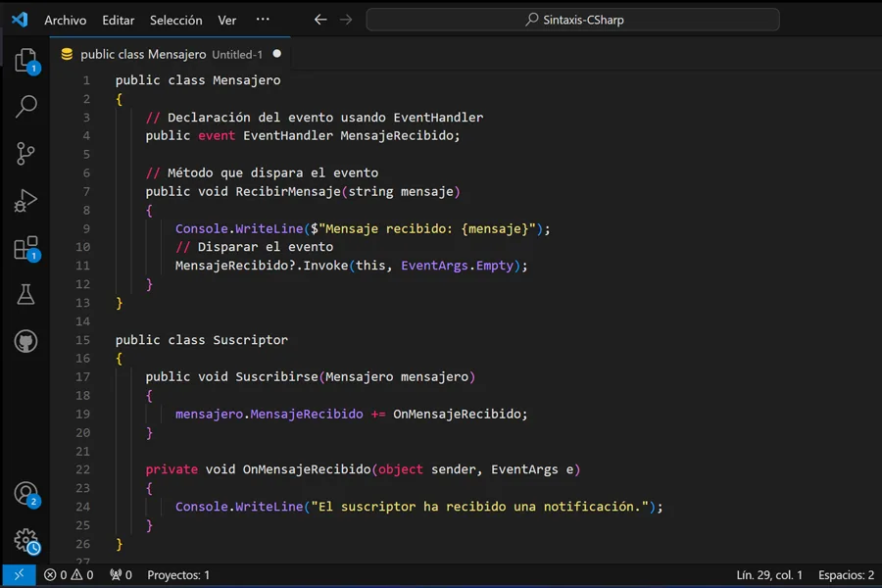Open the remote window status button
Image resolution: width=882 pixels, height=588 pixels.
click(20, 575)
